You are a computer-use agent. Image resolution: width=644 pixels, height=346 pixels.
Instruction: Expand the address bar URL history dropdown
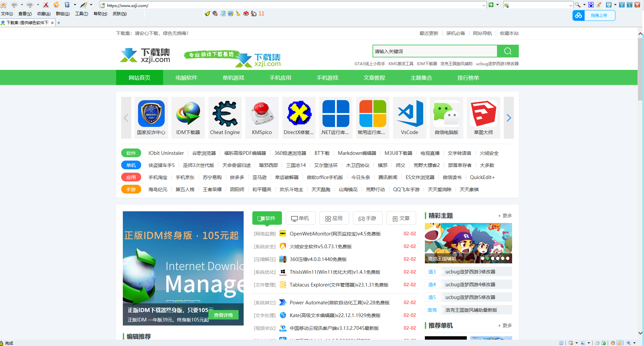click(484, 5)
